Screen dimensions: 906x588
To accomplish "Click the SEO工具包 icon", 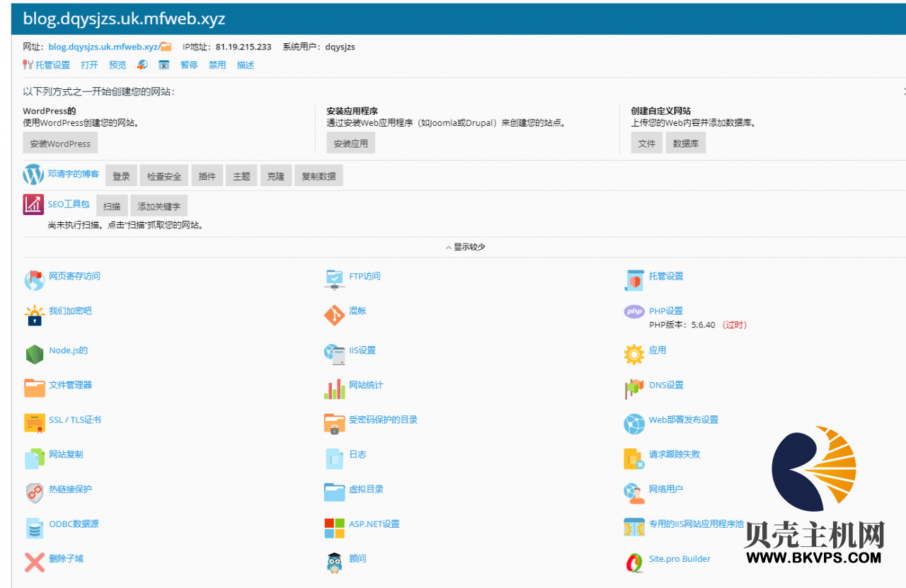I will coord(33,204).
